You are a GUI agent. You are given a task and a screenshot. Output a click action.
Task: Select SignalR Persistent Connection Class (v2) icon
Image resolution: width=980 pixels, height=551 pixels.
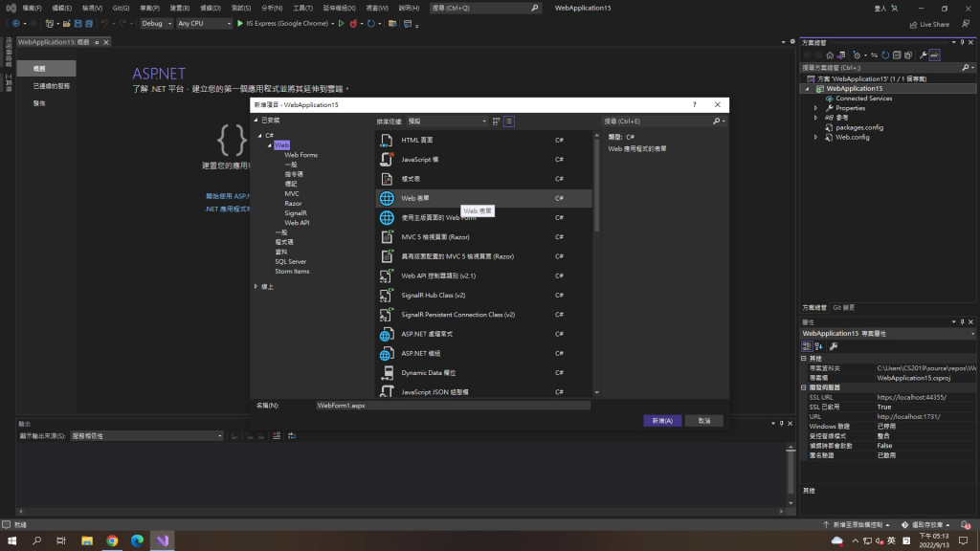387,314
